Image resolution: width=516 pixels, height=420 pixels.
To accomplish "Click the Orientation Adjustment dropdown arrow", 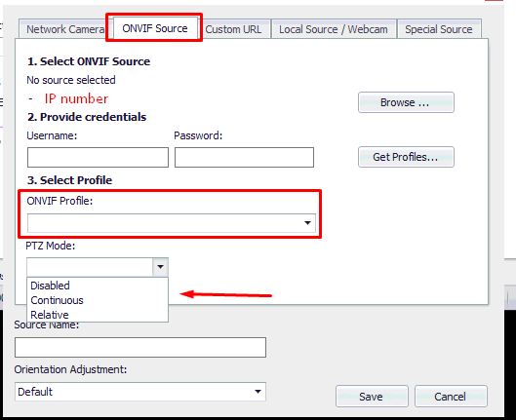I will click(x=258, y=392).
